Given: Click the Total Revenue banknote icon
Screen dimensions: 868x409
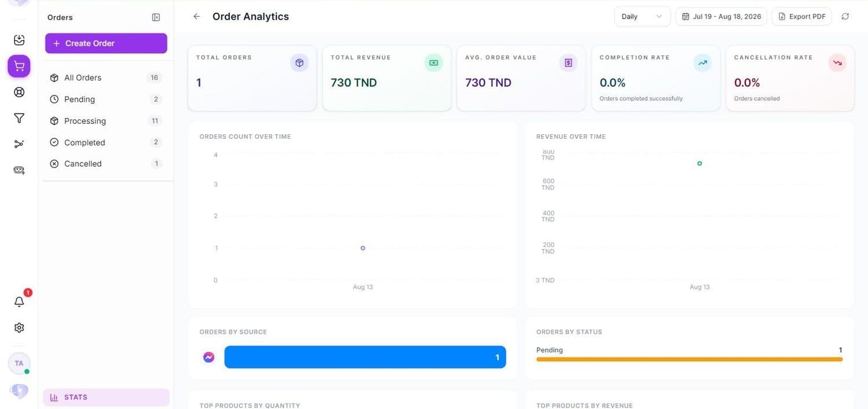Looking at the screenshot, I should click(433, 62).
